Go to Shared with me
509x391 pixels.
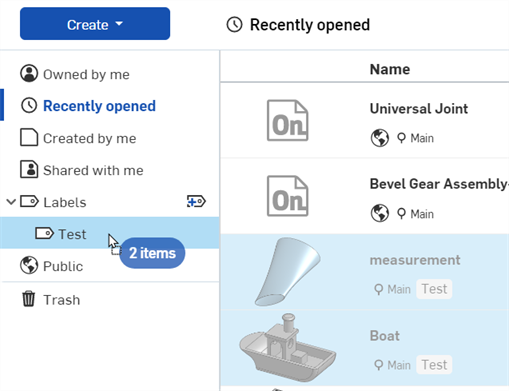point(82,170)
